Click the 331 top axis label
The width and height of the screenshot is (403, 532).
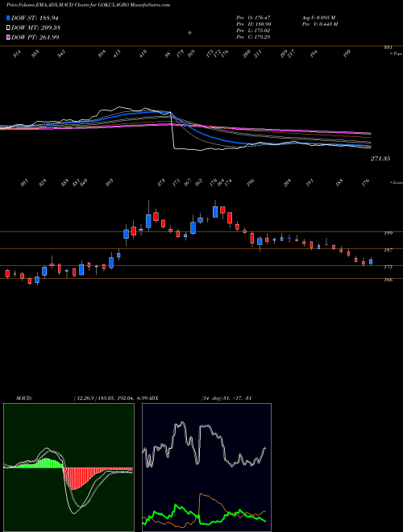click(388, 48)
